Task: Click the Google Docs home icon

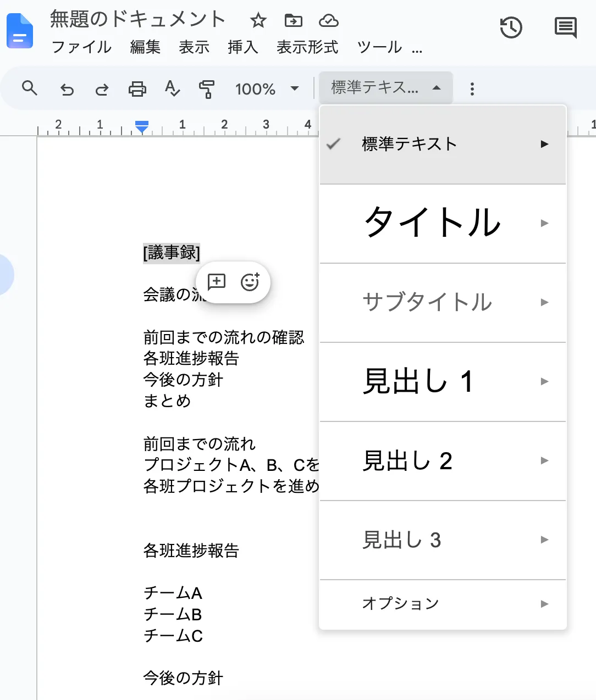Action: pyautogui.click(x=20, y=31)
